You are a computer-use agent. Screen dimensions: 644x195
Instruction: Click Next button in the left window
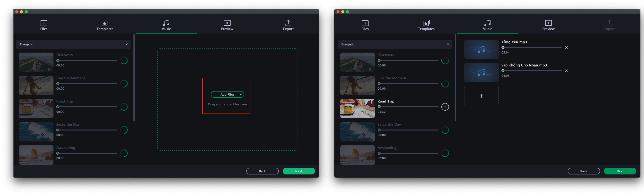[299, 171]
